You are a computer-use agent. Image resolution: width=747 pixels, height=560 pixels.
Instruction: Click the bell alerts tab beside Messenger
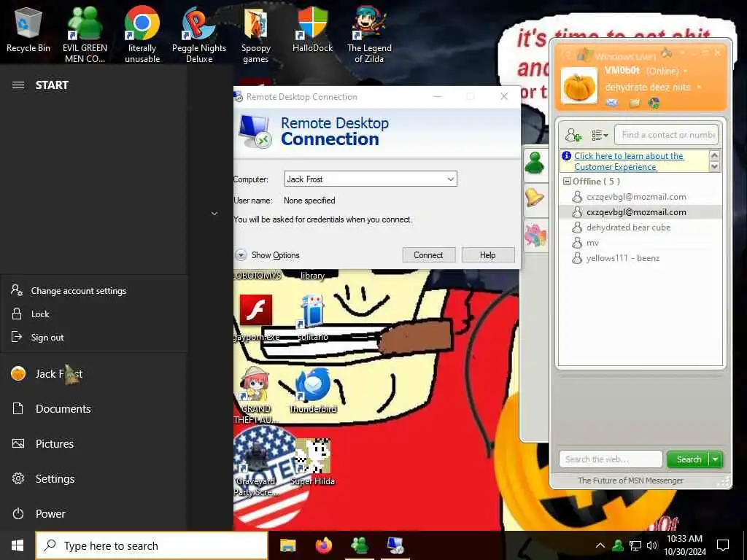tap(535, 197)
